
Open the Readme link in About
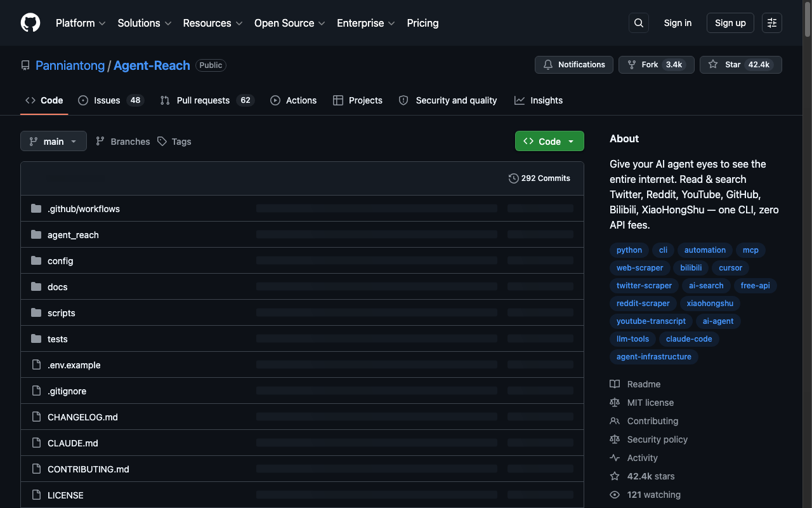pos(635,384)
